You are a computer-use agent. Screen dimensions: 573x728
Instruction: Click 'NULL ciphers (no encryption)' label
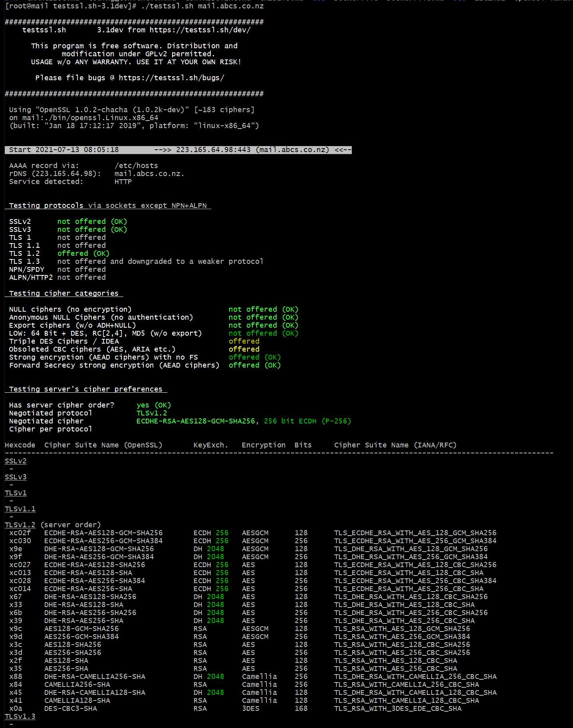[70, 309]
